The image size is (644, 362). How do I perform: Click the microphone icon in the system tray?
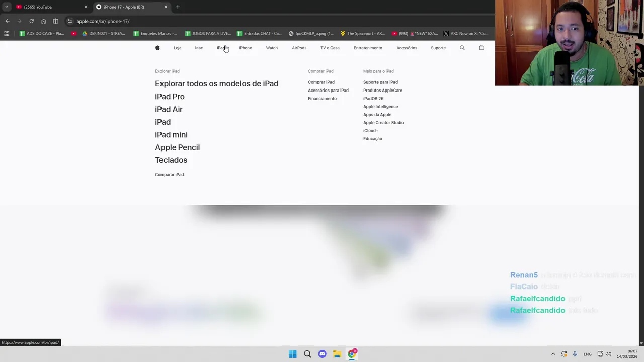tap(575, 354)
